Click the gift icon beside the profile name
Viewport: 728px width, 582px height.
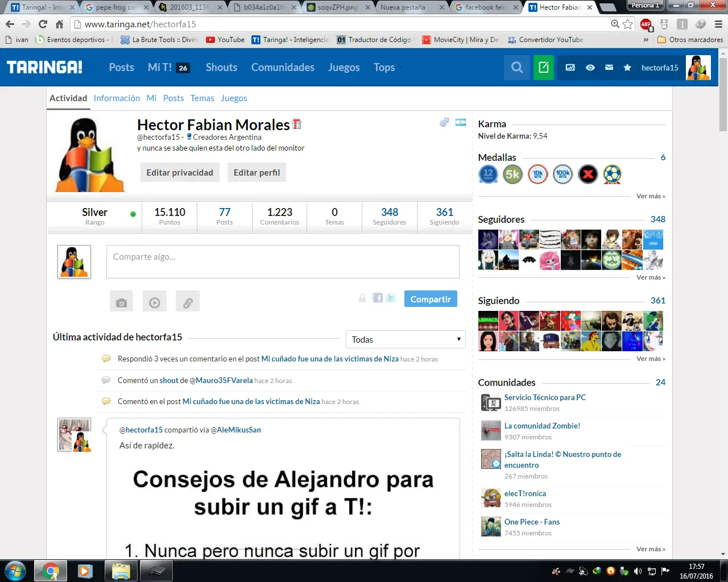click(x=297, y=124)
